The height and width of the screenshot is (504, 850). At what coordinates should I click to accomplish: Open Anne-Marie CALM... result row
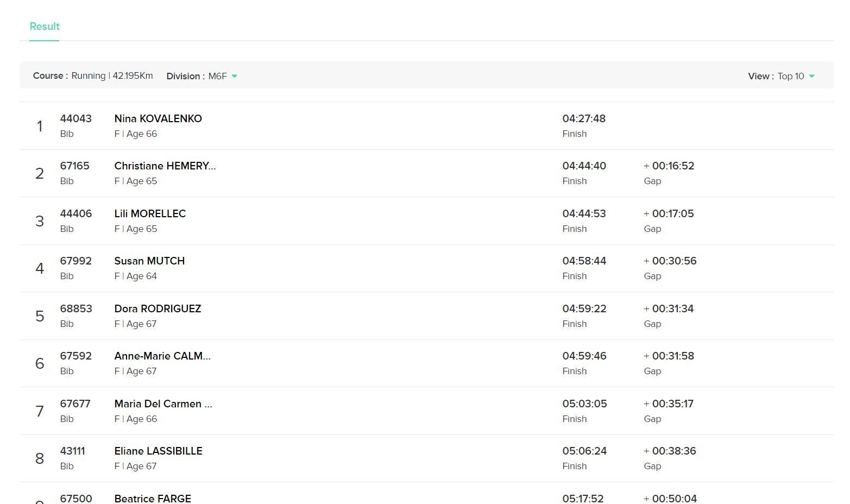162,356
